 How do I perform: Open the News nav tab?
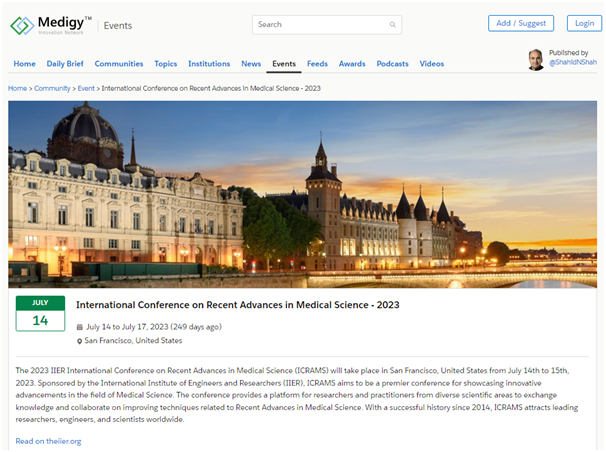point(251,64)
